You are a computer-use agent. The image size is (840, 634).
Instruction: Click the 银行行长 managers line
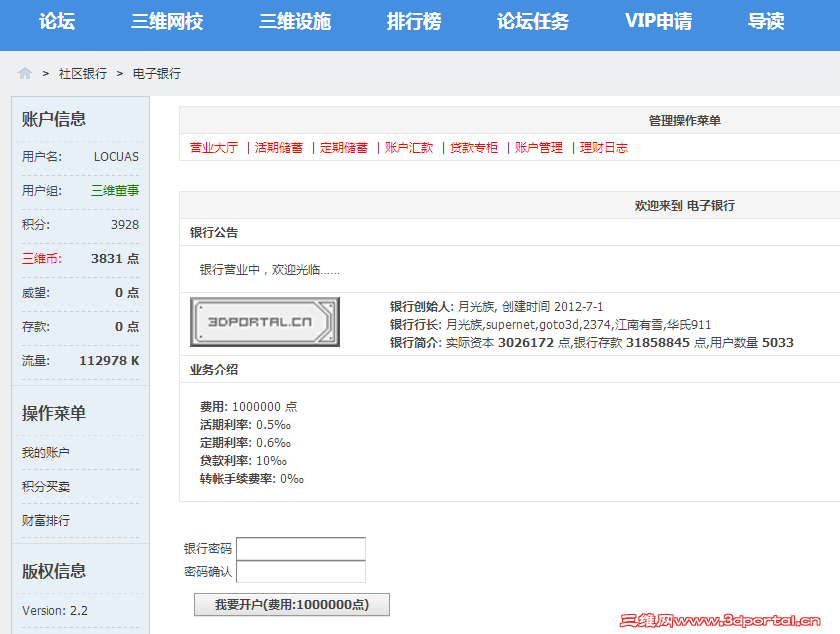(x=550, y=325)
